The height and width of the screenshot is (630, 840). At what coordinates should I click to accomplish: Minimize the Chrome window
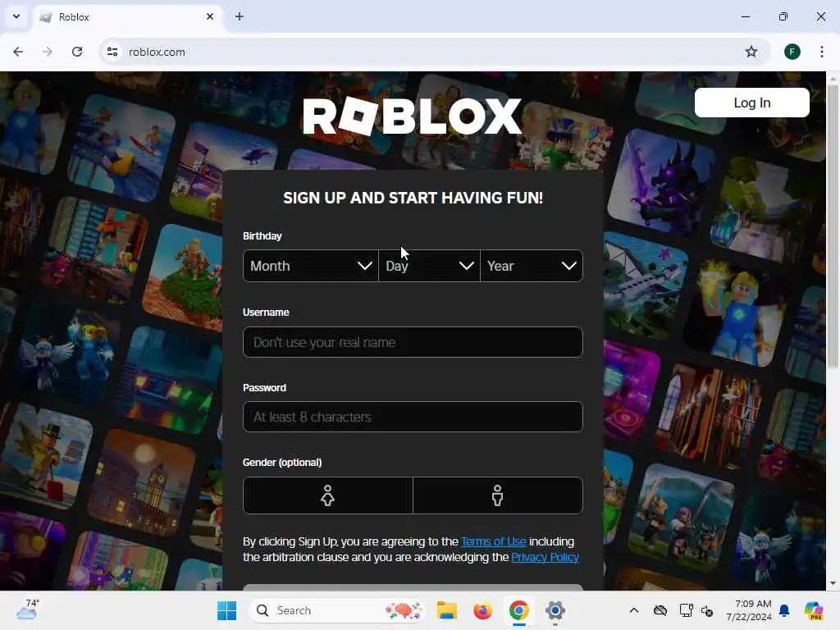pos(745,16)
